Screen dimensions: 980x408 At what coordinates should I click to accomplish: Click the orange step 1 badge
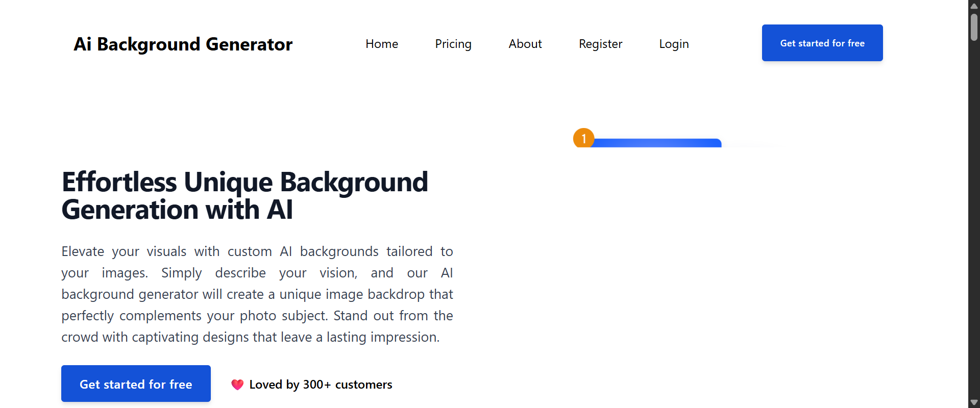(x=583, y=138)
